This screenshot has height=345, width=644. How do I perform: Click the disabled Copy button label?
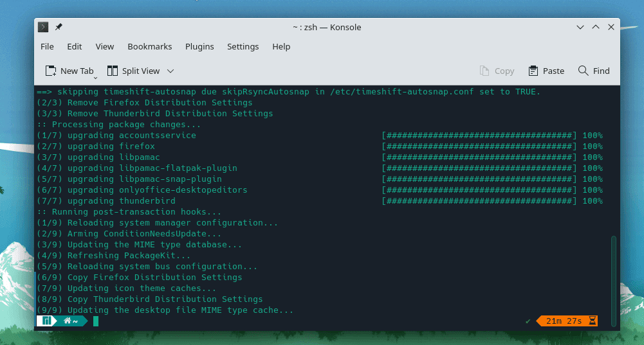point(504,71)
